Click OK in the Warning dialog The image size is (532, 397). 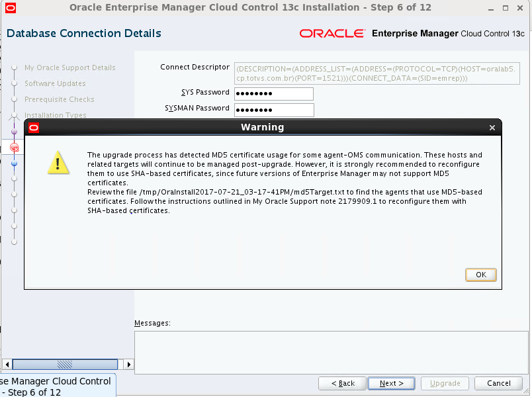pyautogui.click(x=481, y=275)
